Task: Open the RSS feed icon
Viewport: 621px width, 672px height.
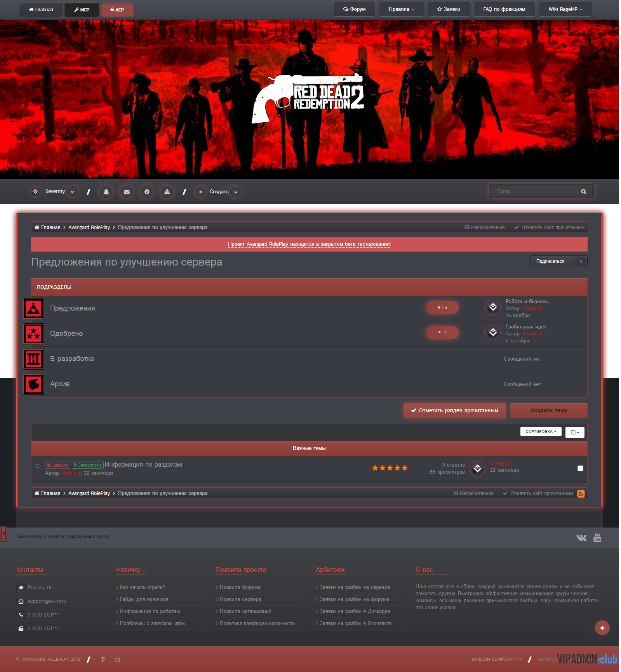Action: pos(581,494)
